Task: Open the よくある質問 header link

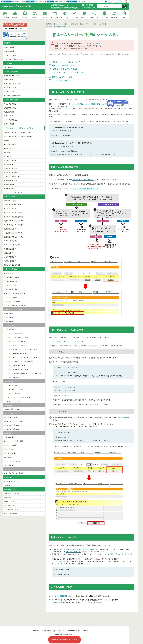Action: click(87, 5)
